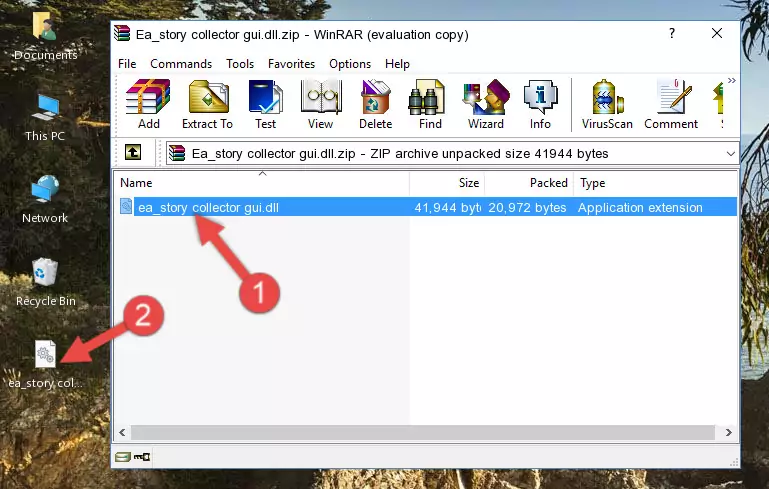Click the Add archive toolbar icon
The height and width of the screenshot is (489, 769).
[148, 104]
